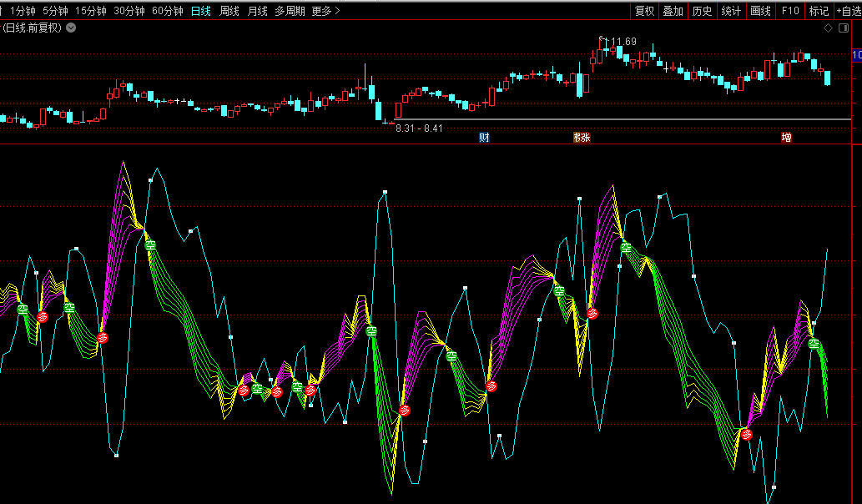Image resolution: width=862 pixels, height=504 pixels.
Task: Click the red 增 event marker
Action: pyautogui.click(x=786, y=137)
